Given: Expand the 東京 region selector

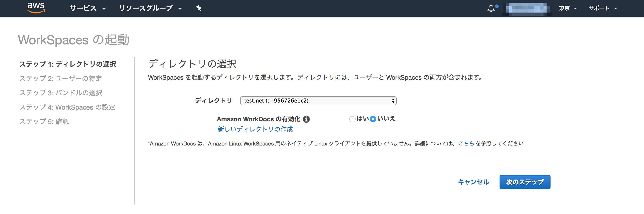Looking at the screenshot, I should coord(568,8).
